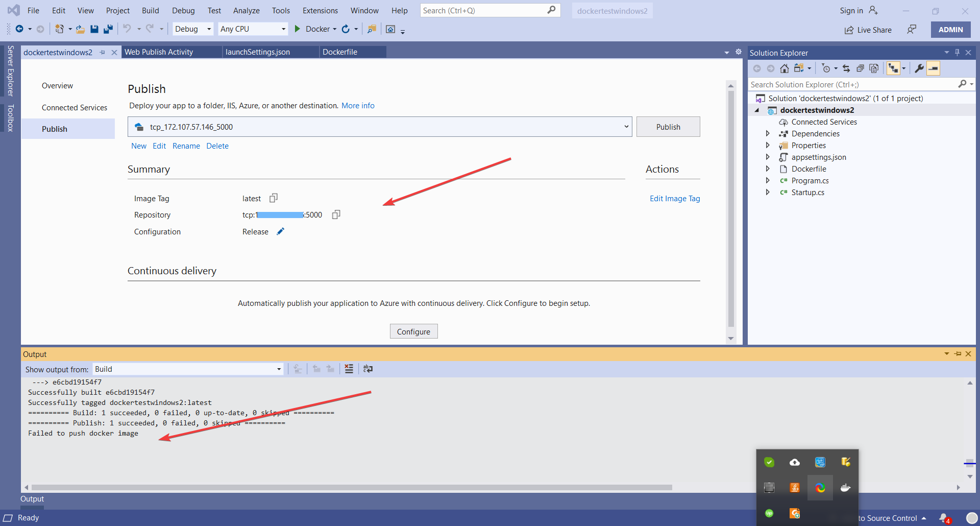Click the cloud upload tray icon
980x526 pixels.
[x=795, y=462]
